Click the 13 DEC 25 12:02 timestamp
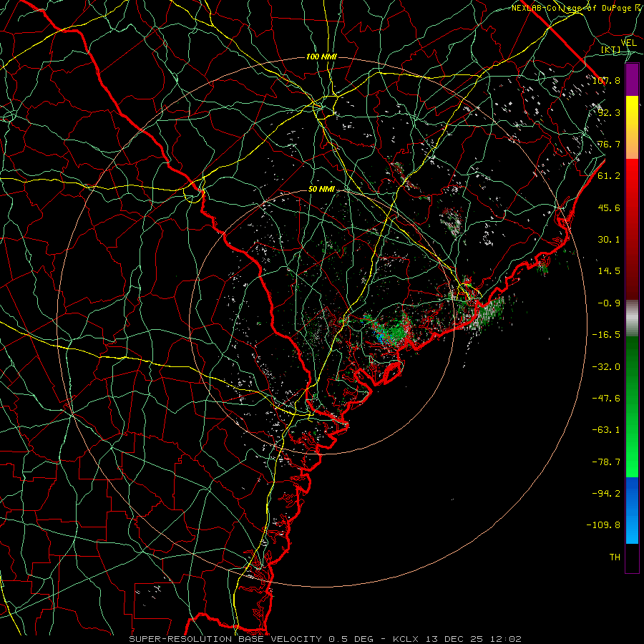 474,639
